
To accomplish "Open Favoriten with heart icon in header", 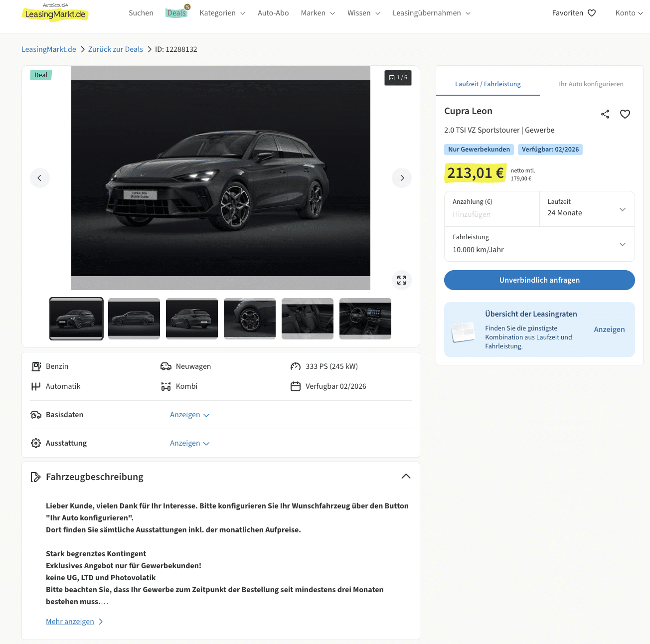I will pos(574,13).
